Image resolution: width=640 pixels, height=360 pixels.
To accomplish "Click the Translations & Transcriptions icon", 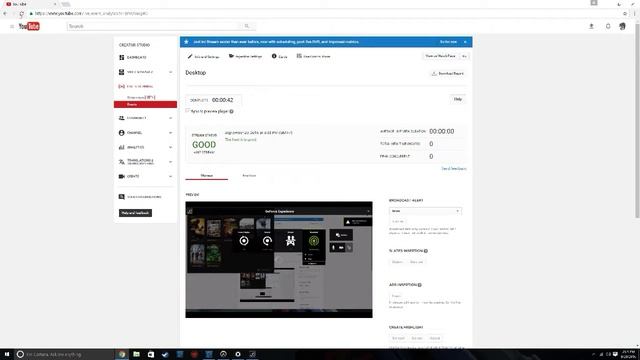I will pos(121,162).
